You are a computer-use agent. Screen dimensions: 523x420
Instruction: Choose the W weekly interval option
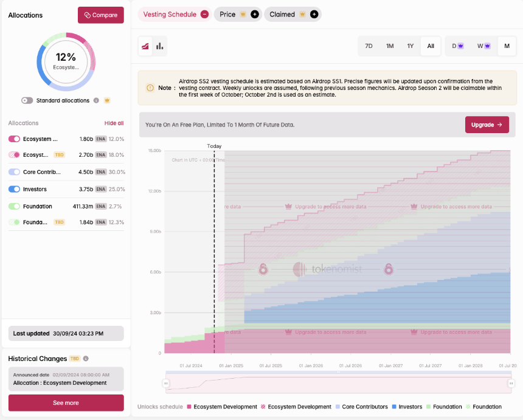pyautogui.click(x=483, y=46)
